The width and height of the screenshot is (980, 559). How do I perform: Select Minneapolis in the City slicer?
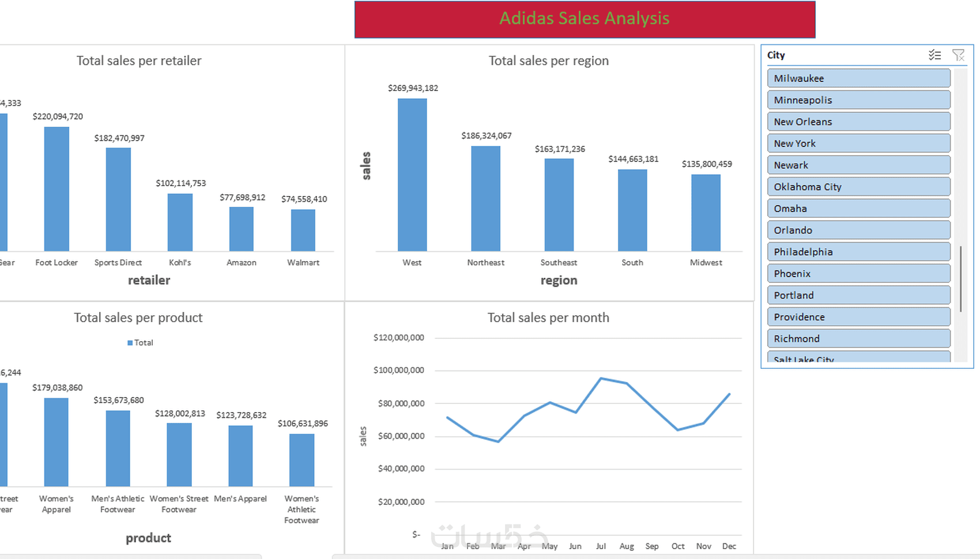click(x=858, y=100)
